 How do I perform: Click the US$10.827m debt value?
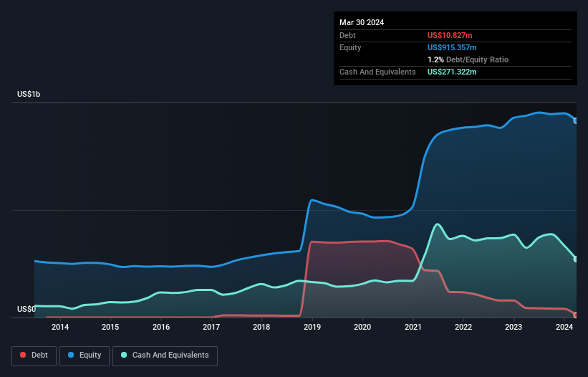450,35
